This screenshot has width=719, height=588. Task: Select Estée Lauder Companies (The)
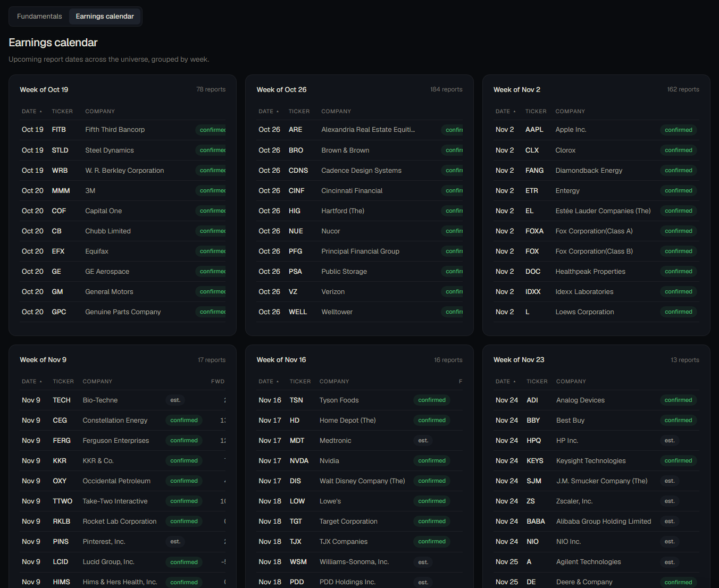click(603, 211)
